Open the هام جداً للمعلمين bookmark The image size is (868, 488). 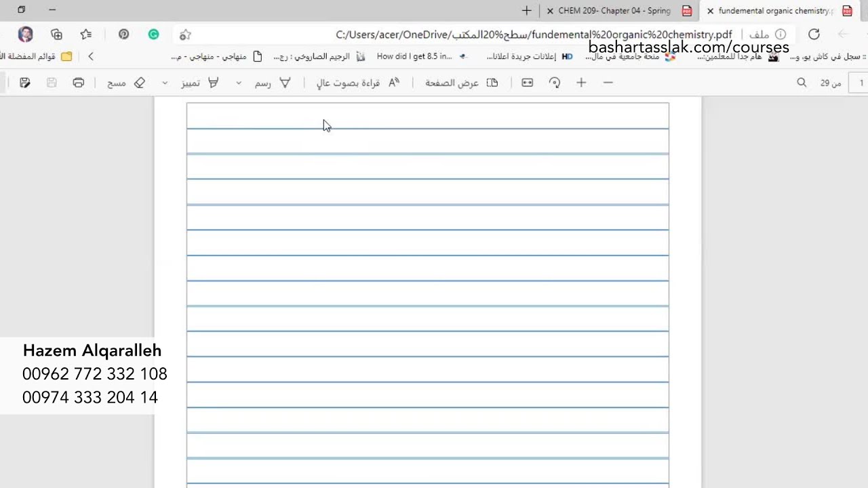(738, 56)
